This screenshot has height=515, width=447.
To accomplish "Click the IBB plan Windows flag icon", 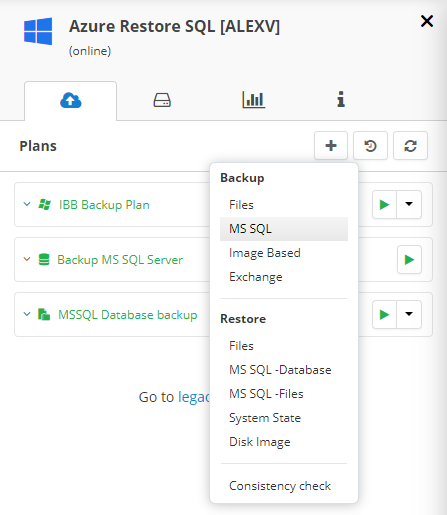I will [44, 204].
